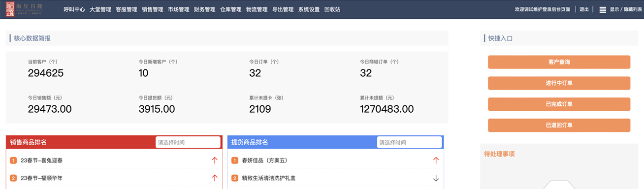This screenshot has width=644, height=189.
Task: Open the 财务管理 menu
Action: [x=205, y=9]
